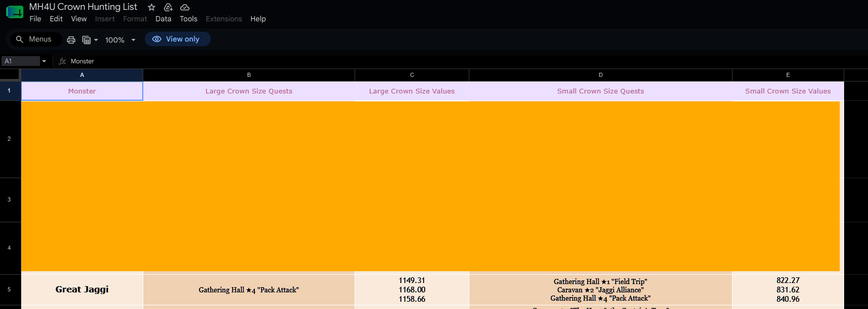Screen dimensions: 868x309
Task: Click the fx function icon
Action: click(x=62, y=61)
